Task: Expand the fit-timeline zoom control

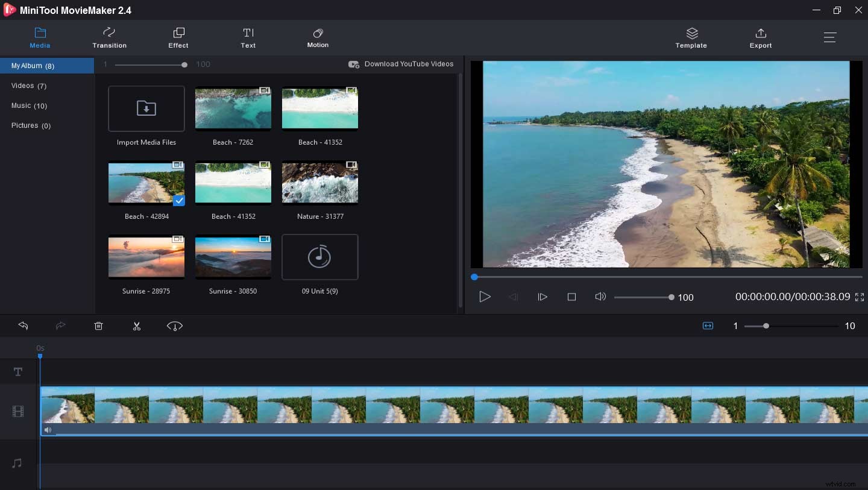Action: 708,325
